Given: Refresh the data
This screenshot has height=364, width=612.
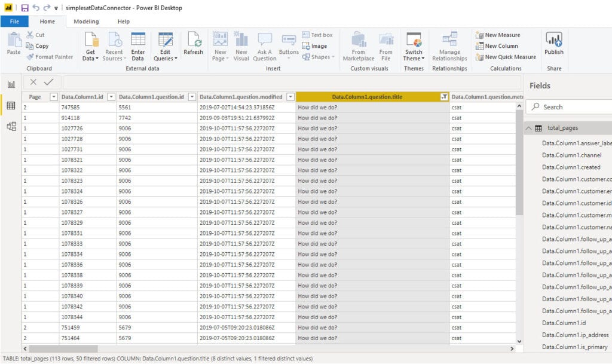Looking at the screenshot, I should point(193,45).
